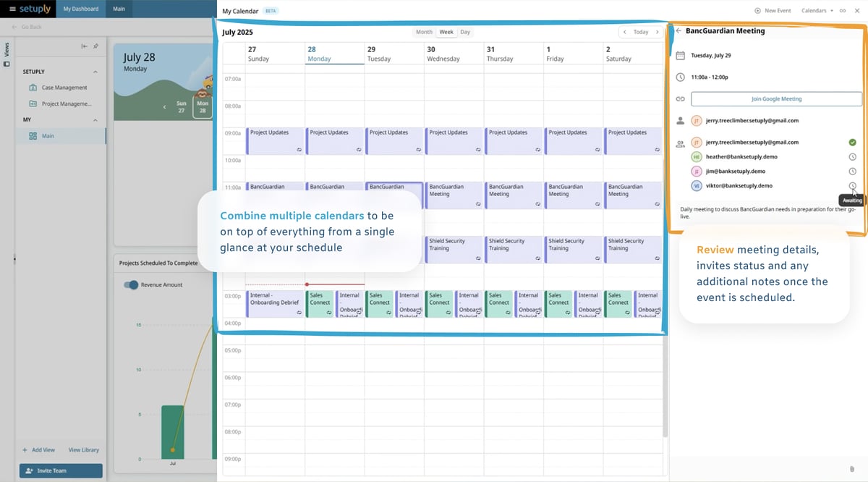
Task: Click the awaiting clock icon for heather
Action: 852,157
